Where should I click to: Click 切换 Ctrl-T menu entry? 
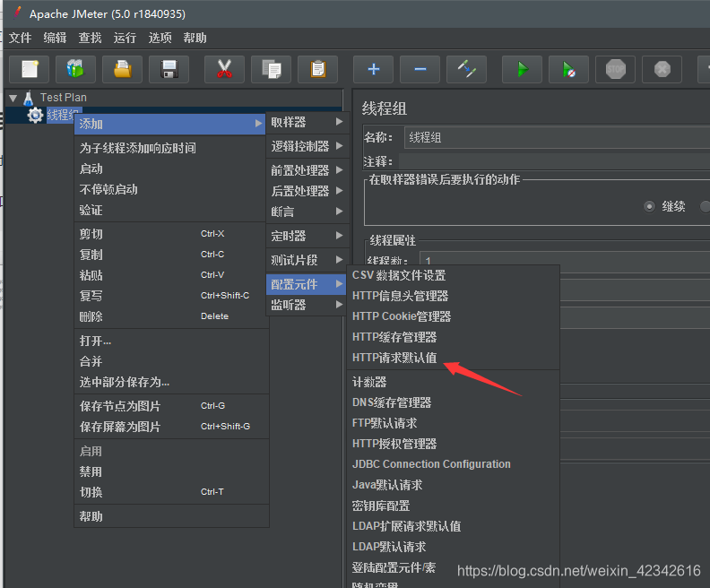(171, 492)
